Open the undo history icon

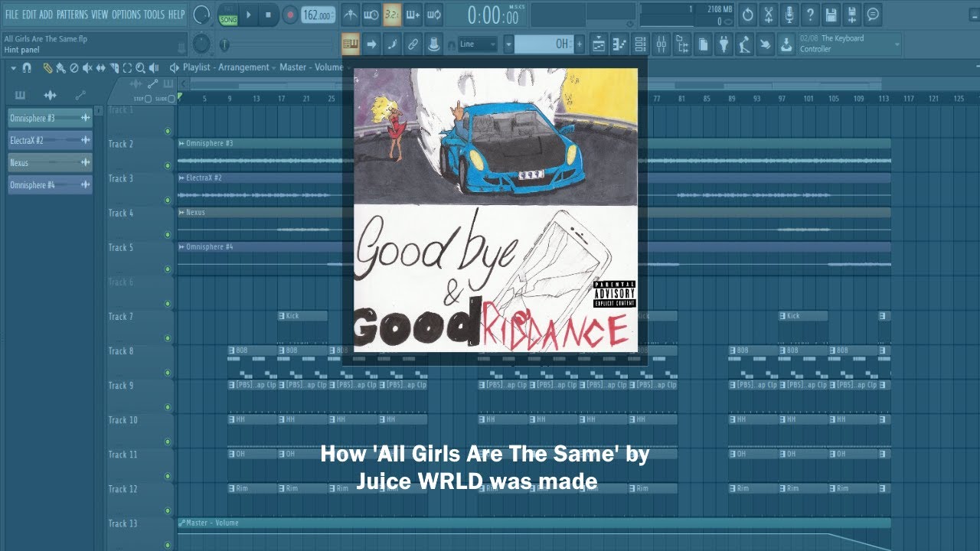pos(748,15)
